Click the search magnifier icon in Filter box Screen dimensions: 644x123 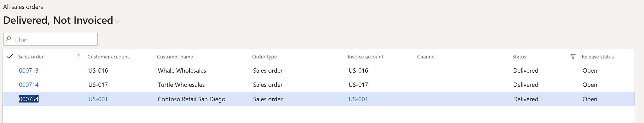click(8, 39)
